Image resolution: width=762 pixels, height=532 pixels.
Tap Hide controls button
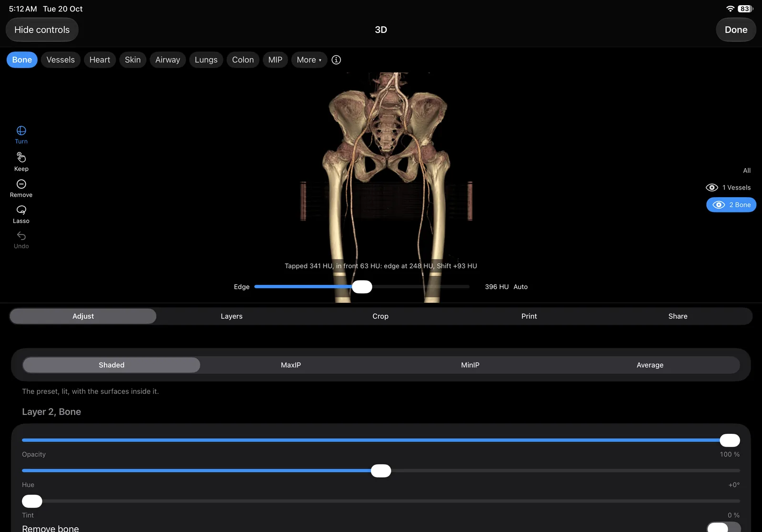(x=42, y=30)
